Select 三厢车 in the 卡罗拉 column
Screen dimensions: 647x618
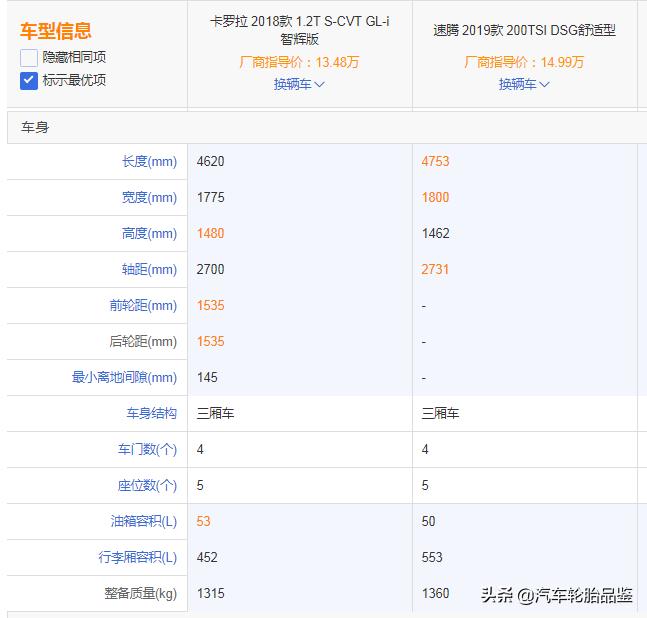click(215, 413)
